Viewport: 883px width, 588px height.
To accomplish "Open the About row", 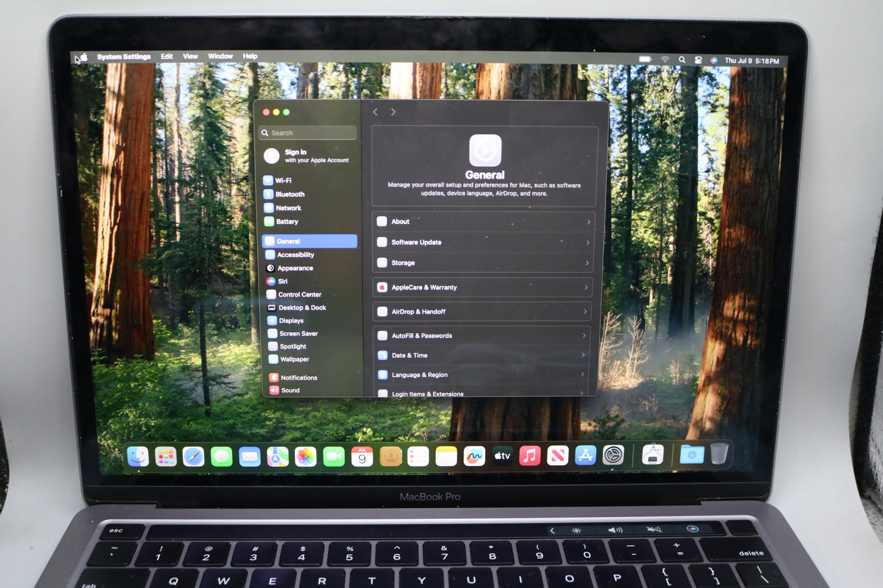I will pyautogui.click(x=484, y=222).
